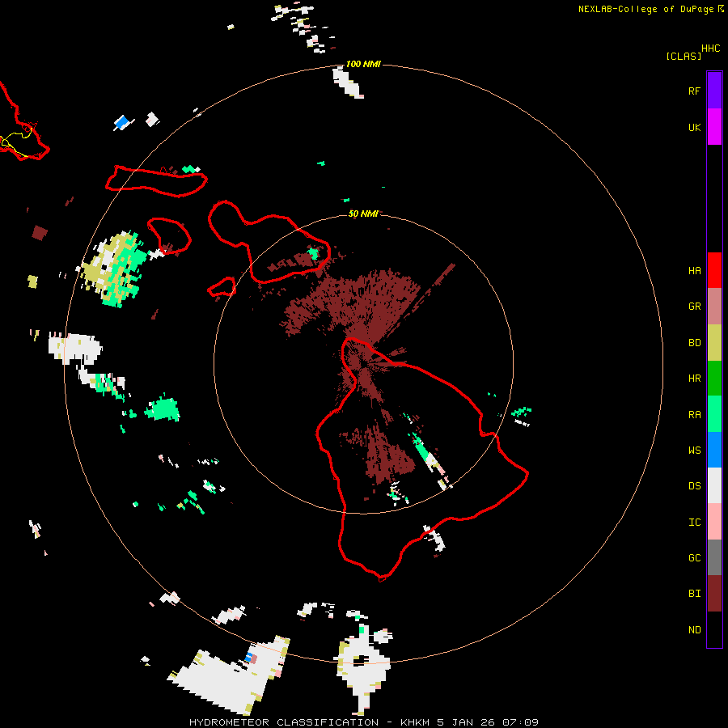728x728 pixels.
Task: Click the HA legend label
Action: point(694,270)
